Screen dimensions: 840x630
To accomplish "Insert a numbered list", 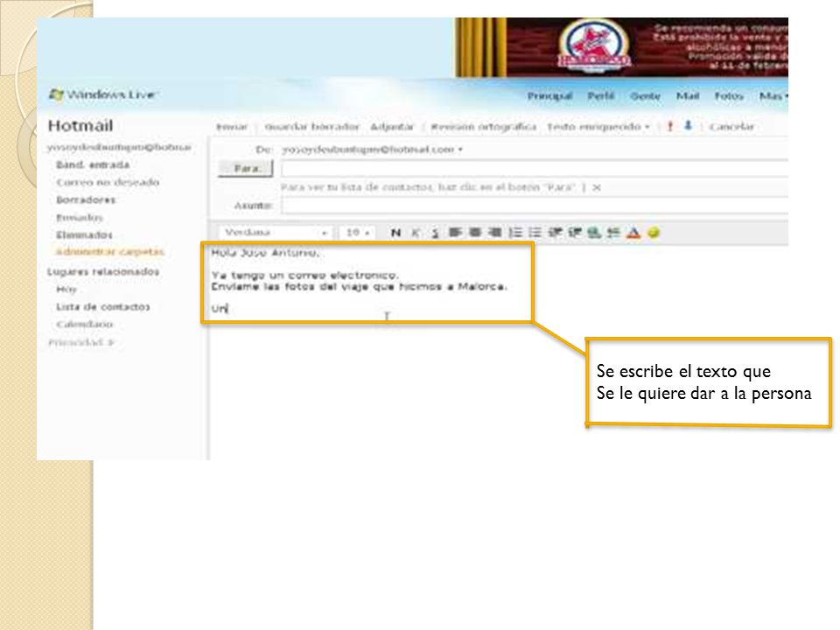I will coord(514,233).
